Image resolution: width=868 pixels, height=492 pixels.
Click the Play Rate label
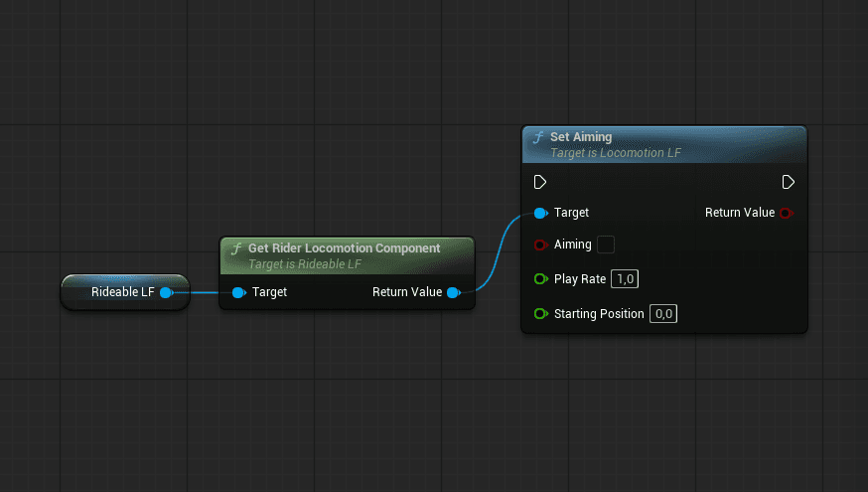pos(580,279)
